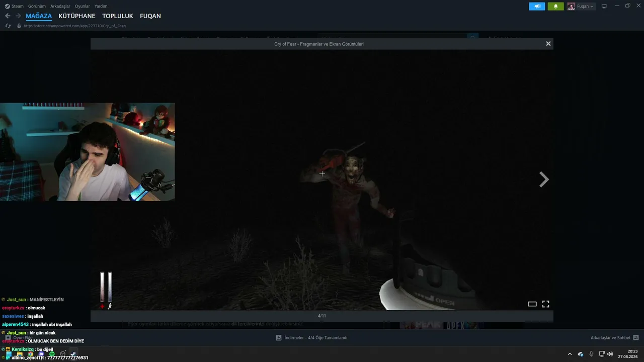Open Spotify from the taskbar
Screen dimensions: 644x362
(x=52, y=354)
